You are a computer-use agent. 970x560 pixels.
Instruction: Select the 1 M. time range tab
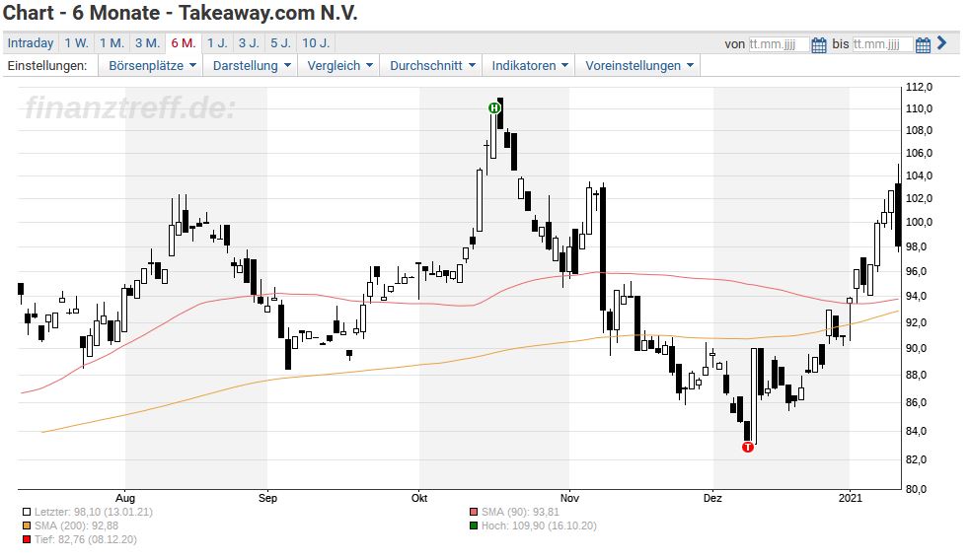click(112, 43)
